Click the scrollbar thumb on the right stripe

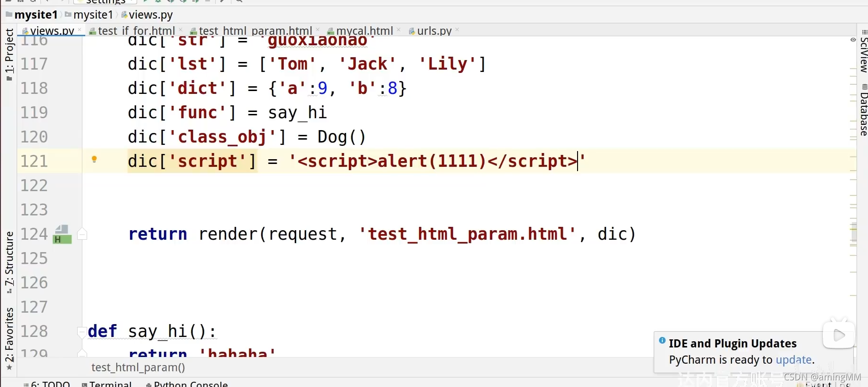click(854, 232)
